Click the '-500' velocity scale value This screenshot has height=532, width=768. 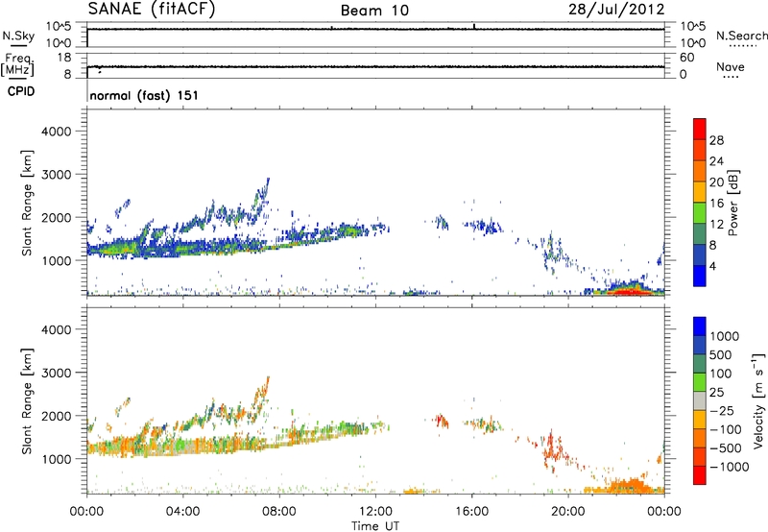click(726, 447)
